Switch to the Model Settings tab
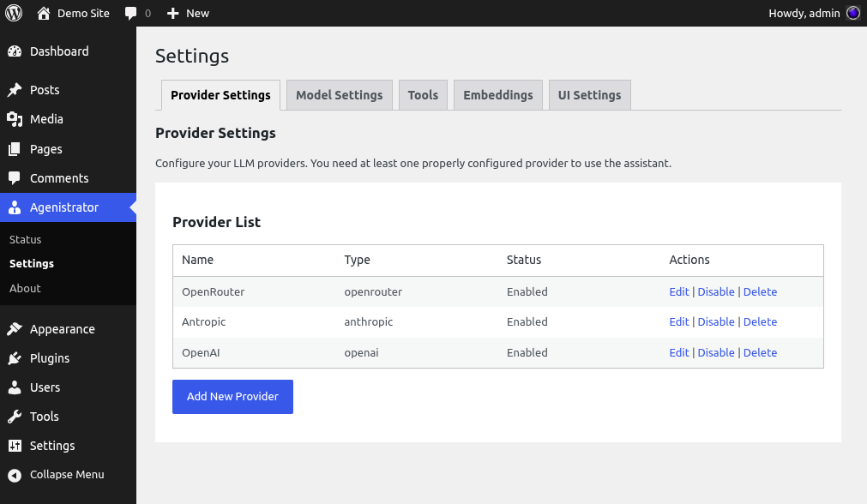 point(339,94)
